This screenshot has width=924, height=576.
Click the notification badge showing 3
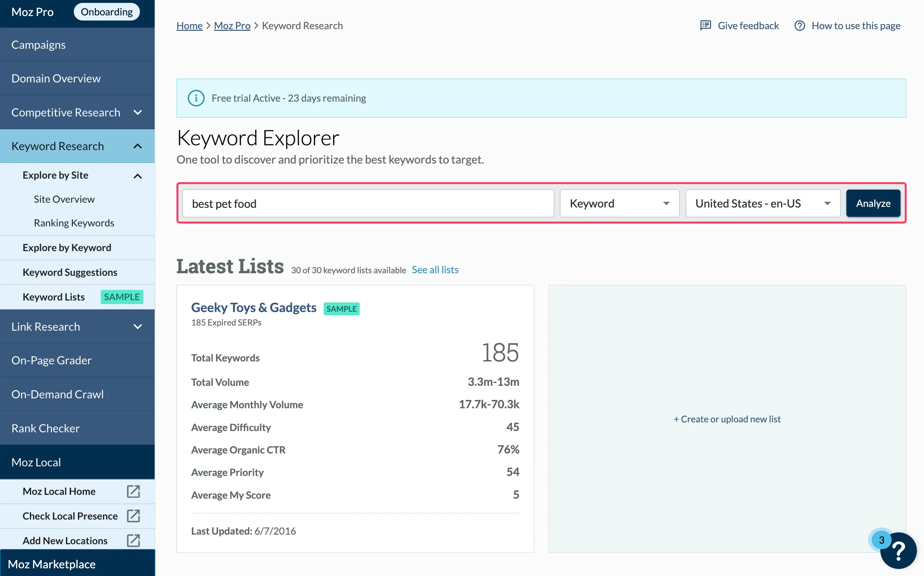(881, 540)
